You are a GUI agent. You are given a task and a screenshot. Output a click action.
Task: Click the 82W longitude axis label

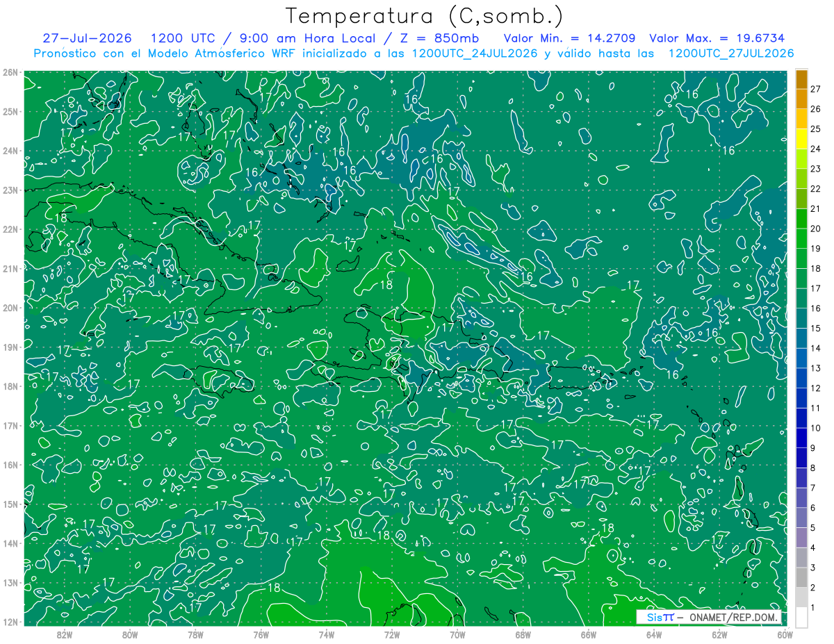(x=65, y=634)
